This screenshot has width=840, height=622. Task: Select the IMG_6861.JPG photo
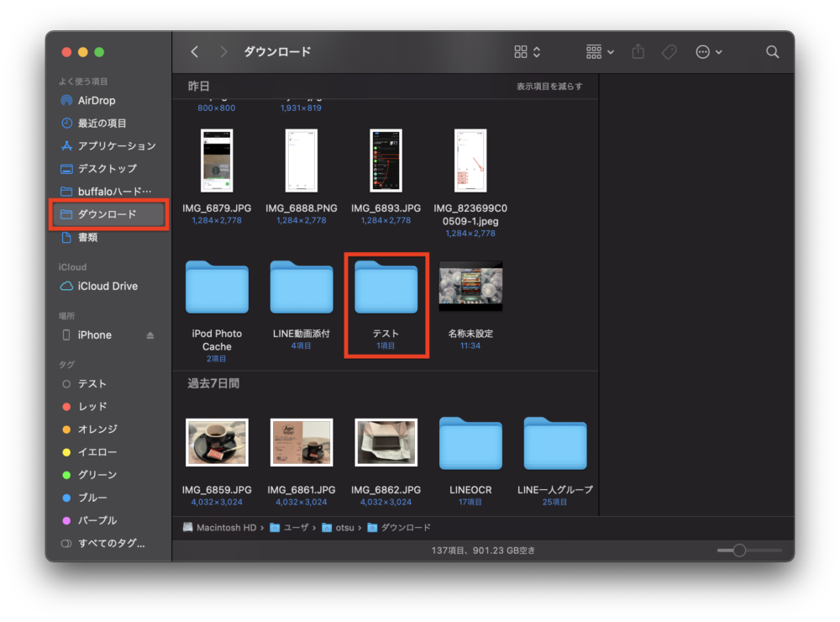tap(301, 442)
